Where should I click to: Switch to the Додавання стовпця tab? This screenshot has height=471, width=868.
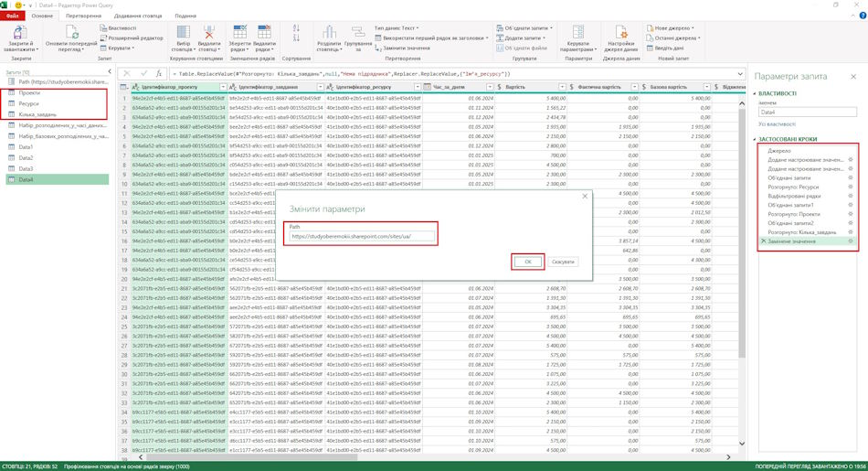click(138, 16)
